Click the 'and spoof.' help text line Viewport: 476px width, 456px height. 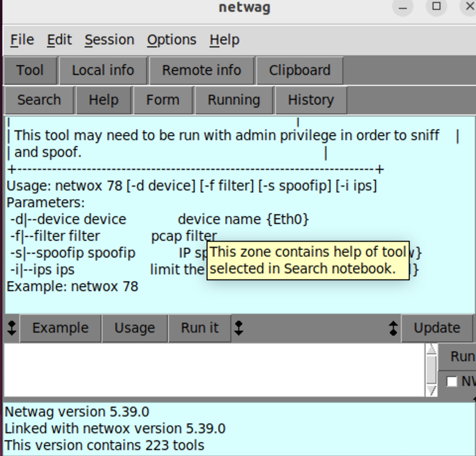48,152
